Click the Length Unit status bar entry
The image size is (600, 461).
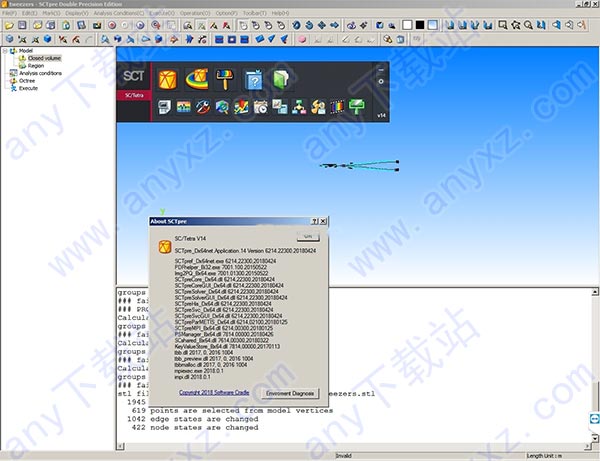tap(545, 456)
